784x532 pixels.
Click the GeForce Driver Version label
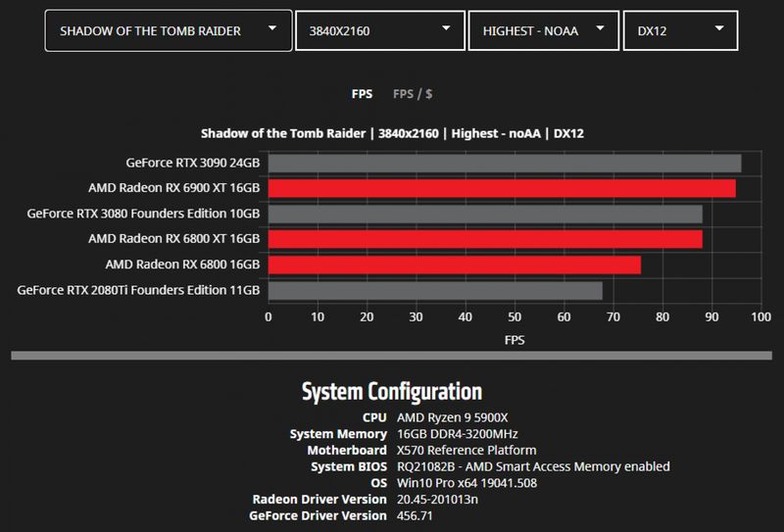click(318, 515)
